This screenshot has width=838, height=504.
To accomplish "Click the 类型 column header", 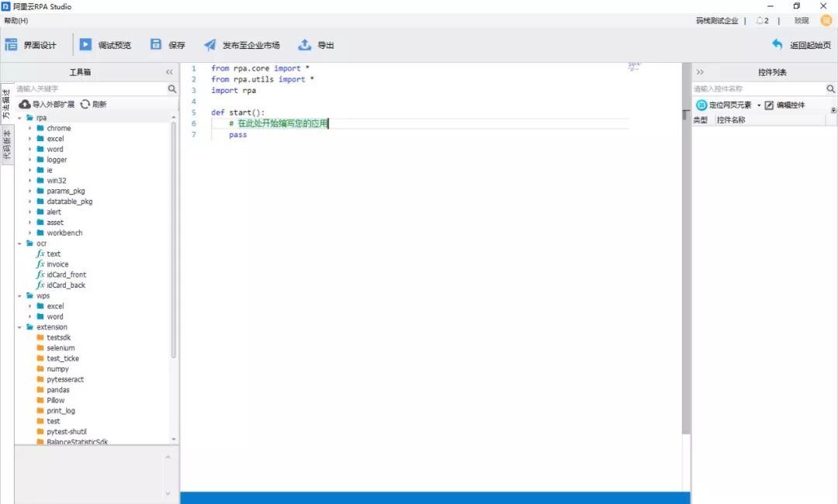I will tap(701, 120).
